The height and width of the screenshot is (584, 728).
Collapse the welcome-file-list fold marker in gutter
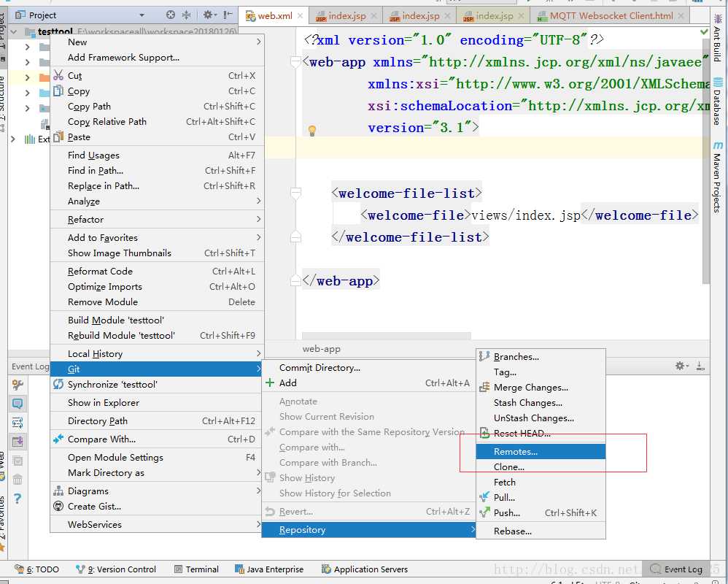pyautogui.click(x=295, y=193)
